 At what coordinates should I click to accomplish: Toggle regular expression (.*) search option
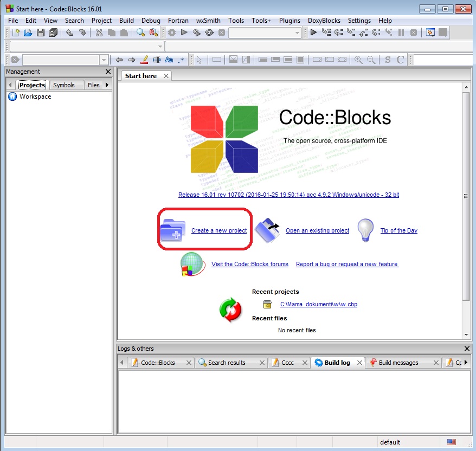(x=181, y=60)
